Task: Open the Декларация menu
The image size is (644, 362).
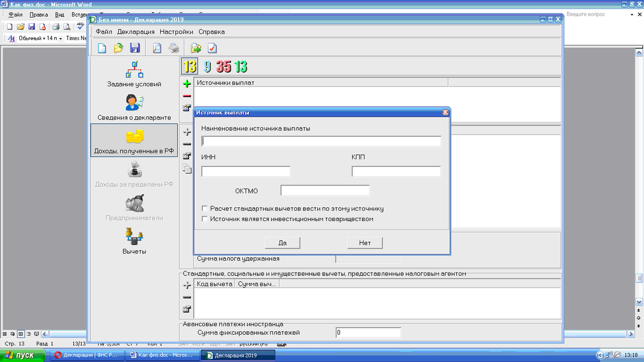Action: 136,32
